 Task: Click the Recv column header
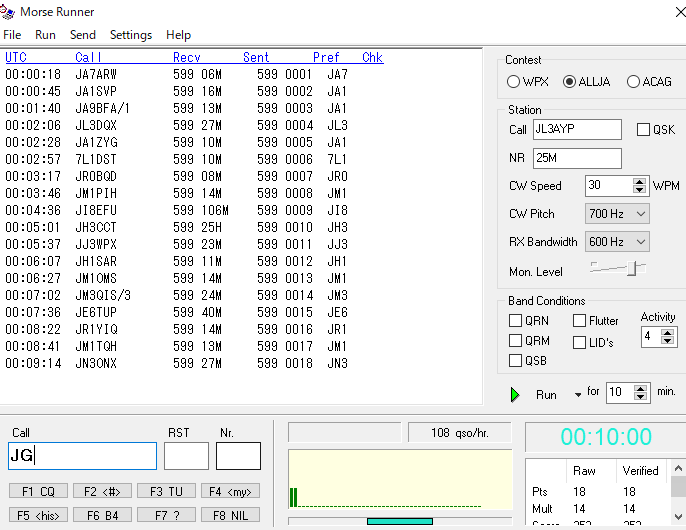pos(187,57)
